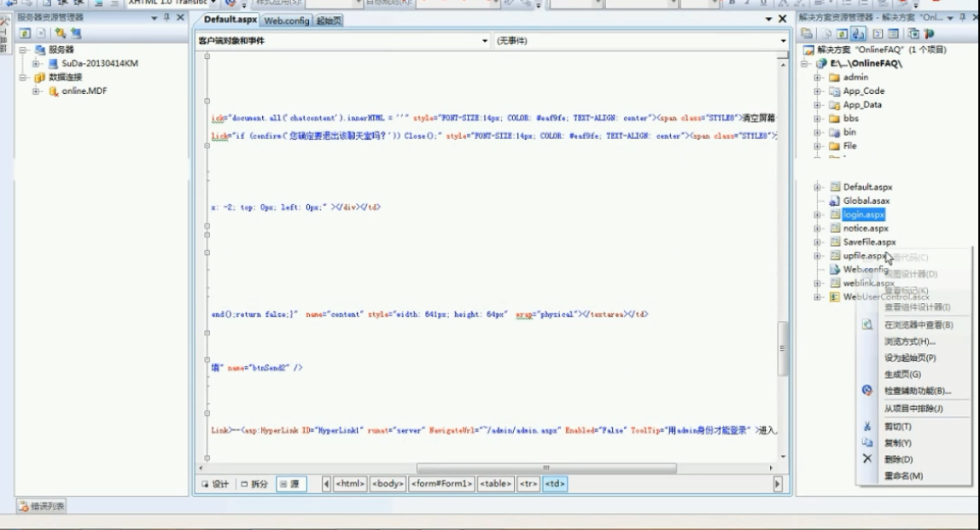Screen dimensions: 980x530
Task: Expand the App_Code folder node
Action: 818,91
